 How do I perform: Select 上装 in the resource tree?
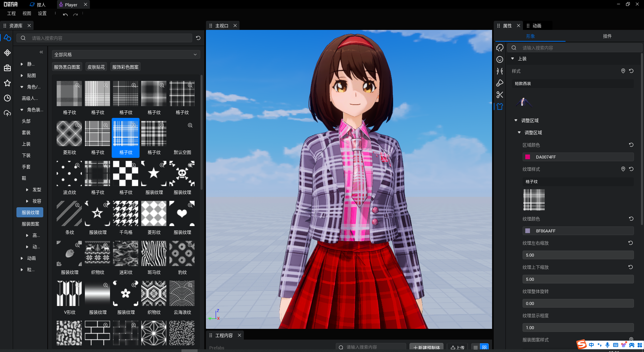coord(26,144)
